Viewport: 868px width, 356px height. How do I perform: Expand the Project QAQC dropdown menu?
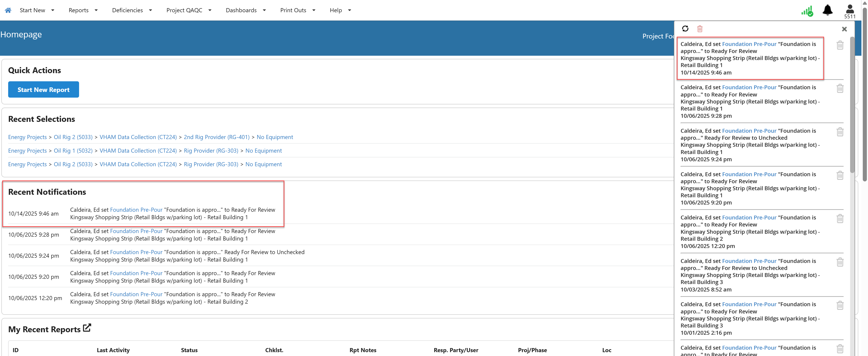click(x=189, y=10)
